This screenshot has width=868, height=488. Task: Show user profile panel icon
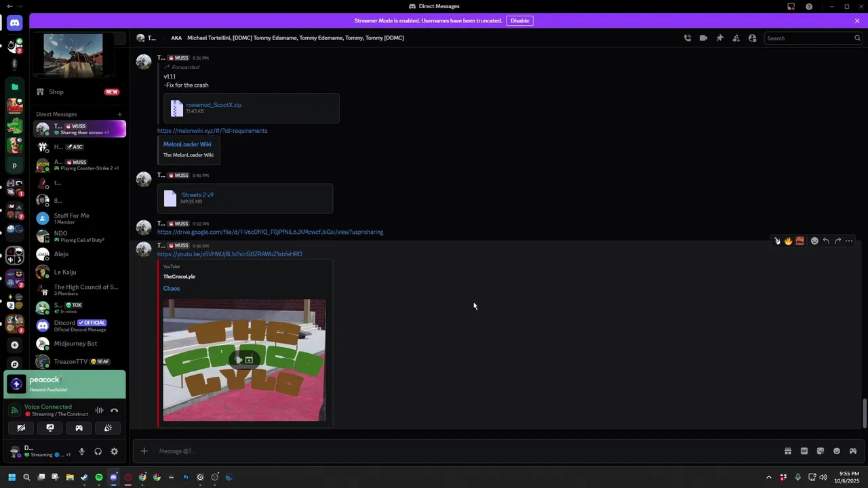pyautogui.click(x=752, y=38)
